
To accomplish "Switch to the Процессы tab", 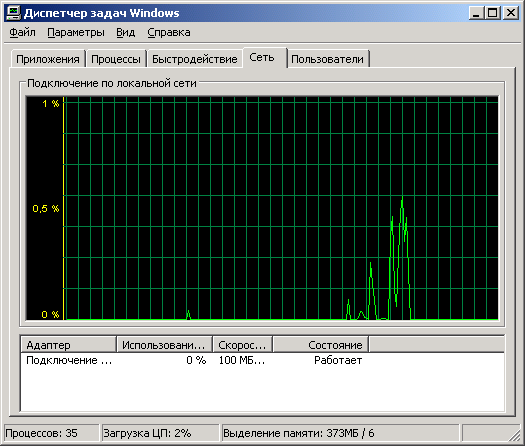I will pos(116,59).
